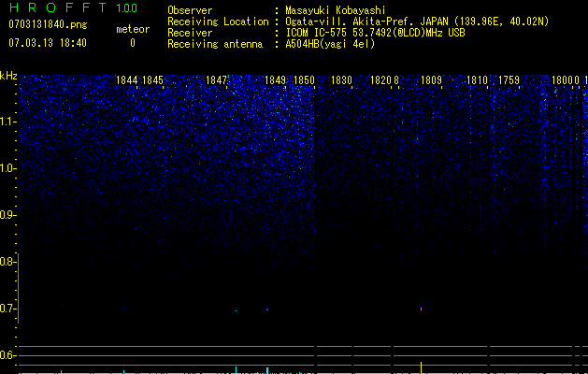Viewport: 588px width, 374px height.
Task: Click the 1809 time marker label
Action: coord(431,80)
